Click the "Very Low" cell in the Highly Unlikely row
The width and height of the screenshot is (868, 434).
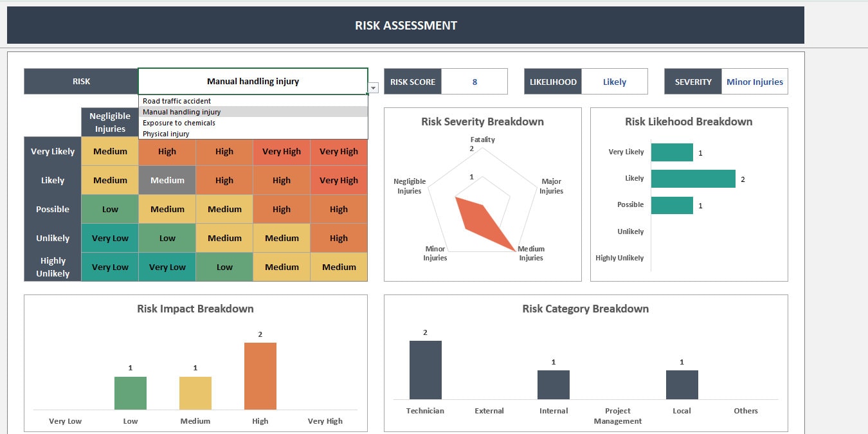point(109,266)
